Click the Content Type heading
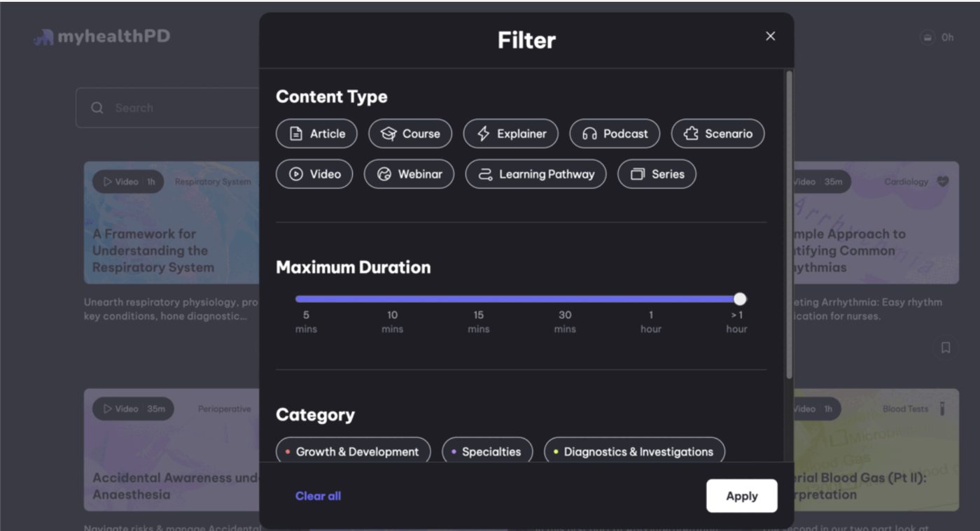The height and width of the screenshot is (531, 980). [x=331, y=97]
